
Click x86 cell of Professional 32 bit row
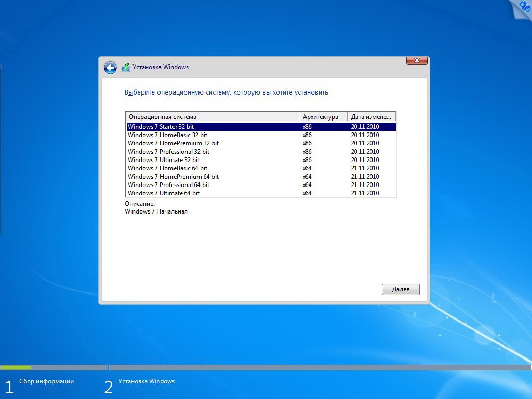[x=307, y=152]
